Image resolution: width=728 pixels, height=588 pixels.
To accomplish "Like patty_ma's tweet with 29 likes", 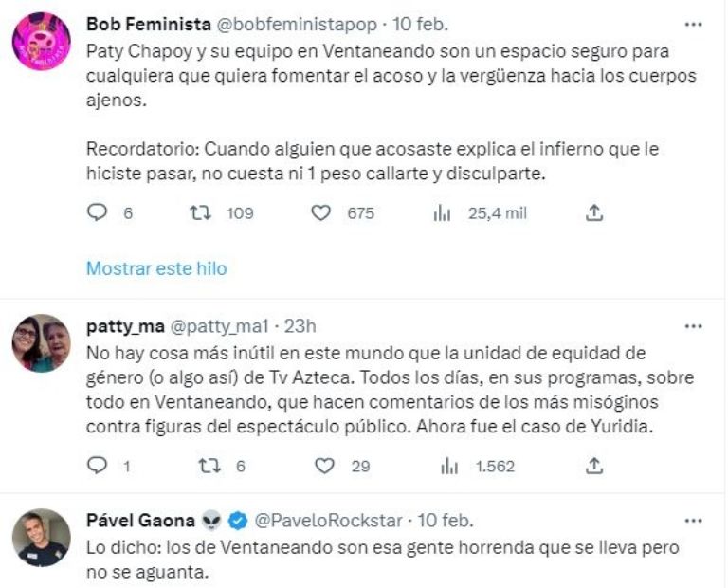I will click(x=325, y=466).
